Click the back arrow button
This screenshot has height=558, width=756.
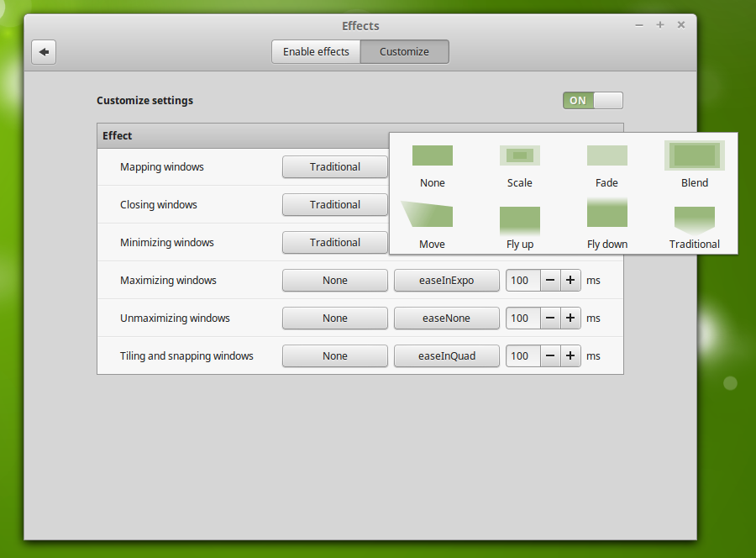(44, 52)
